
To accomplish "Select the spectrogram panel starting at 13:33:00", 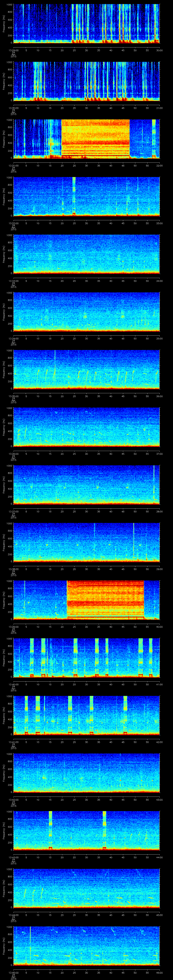I will pos(87,254).
